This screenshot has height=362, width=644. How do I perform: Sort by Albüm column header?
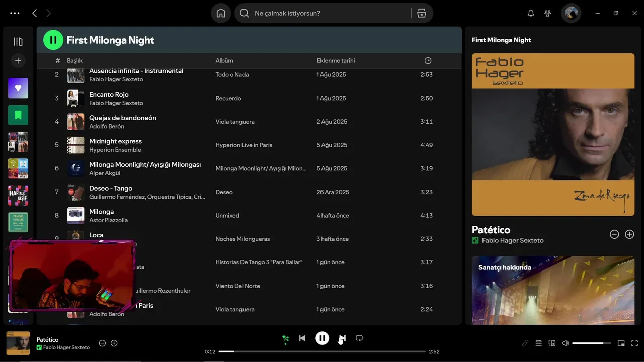224,61
